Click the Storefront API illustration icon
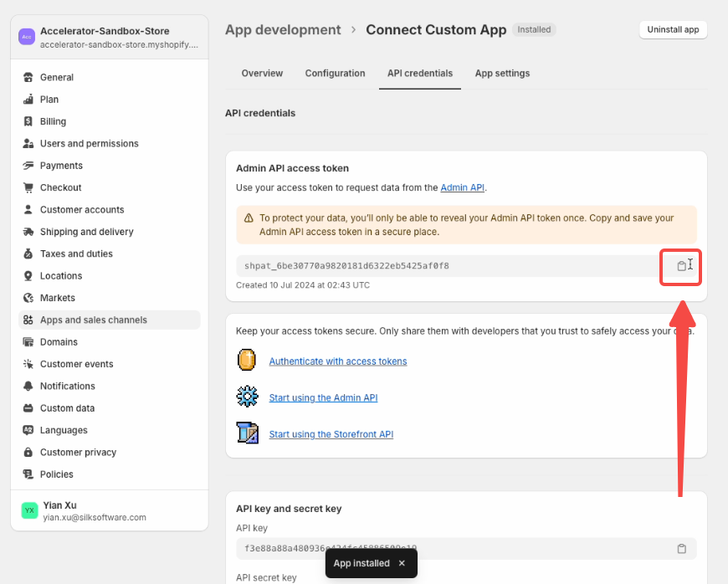The width and height of the screenshot is (728, 584). 247,433
